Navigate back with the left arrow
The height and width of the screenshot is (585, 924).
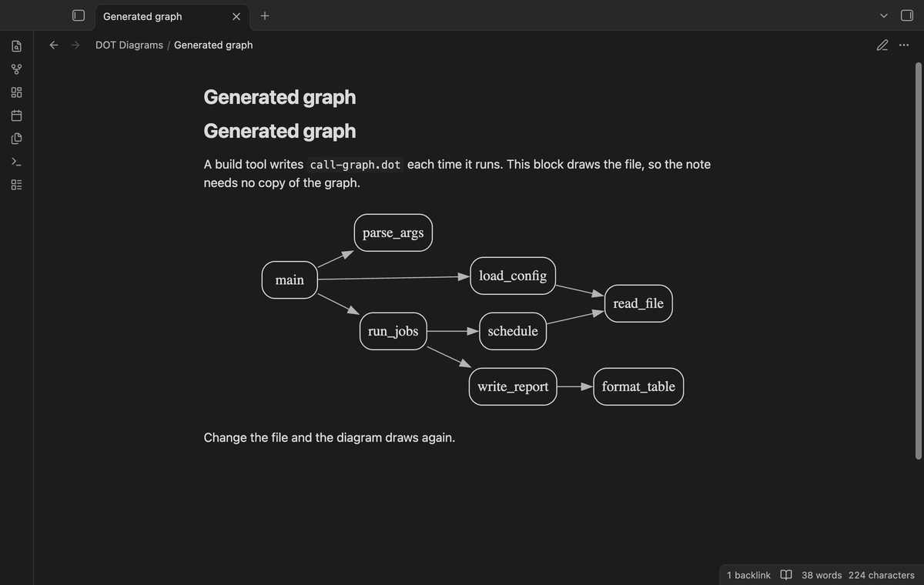[54, 45]
